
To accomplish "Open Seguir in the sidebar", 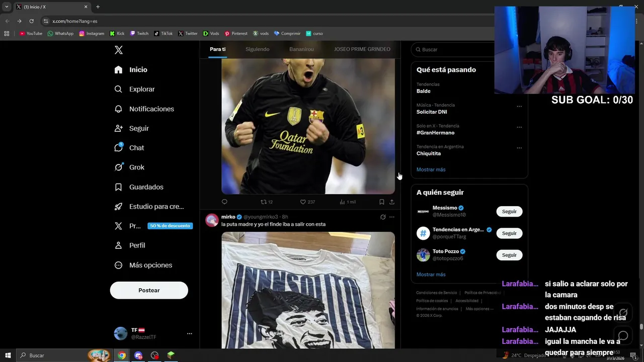I will (132, 128).
